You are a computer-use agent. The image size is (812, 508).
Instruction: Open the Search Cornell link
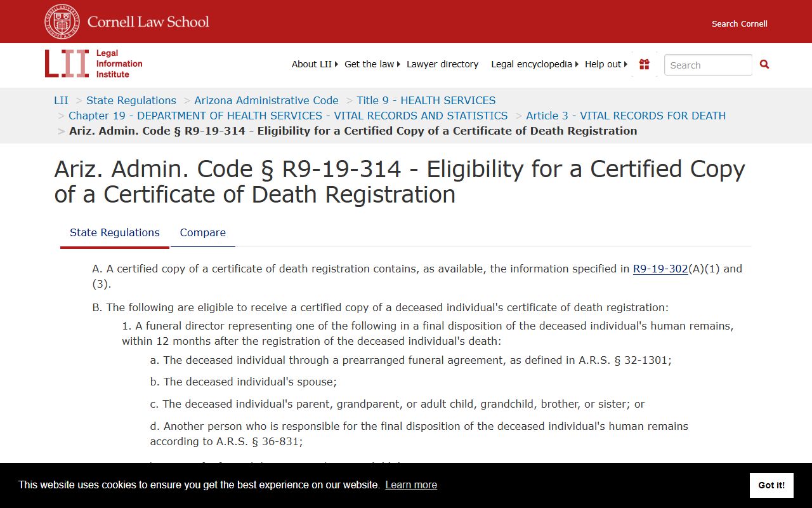[x=739, y=23]
